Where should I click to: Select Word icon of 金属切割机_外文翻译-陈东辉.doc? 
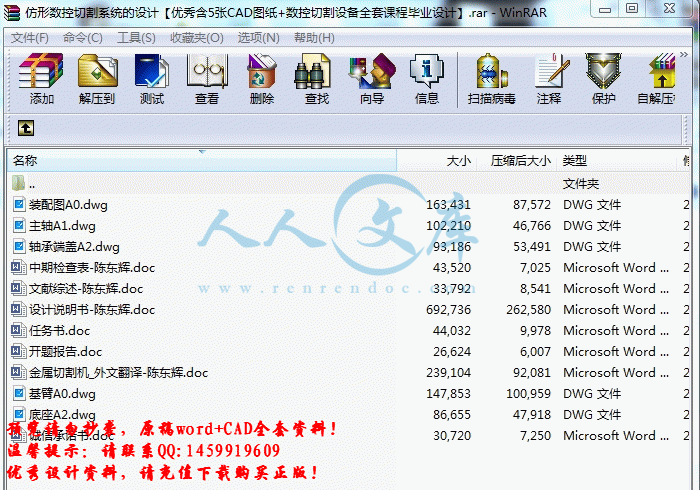18,373
